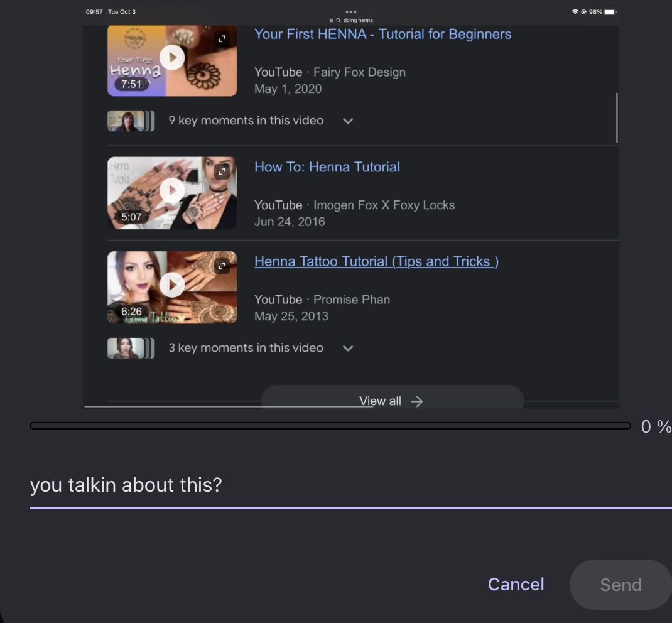
Task: Expand 9 key moments in this video
Action: point(348,121)
